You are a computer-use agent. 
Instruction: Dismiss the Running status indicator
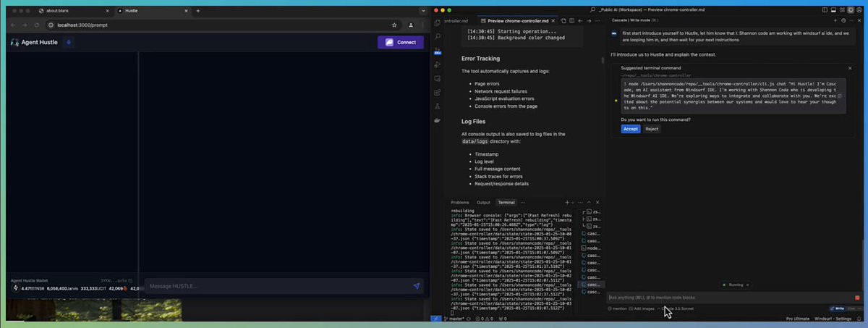[x=748, y=285]
